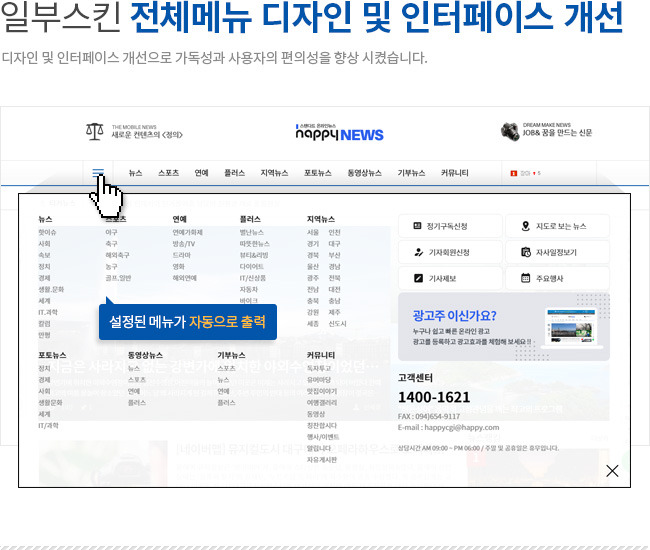Viewport: 650px width, 550px height.
Task: Open 기자회원신청 reporter signup button
Action: click(450, 252)
